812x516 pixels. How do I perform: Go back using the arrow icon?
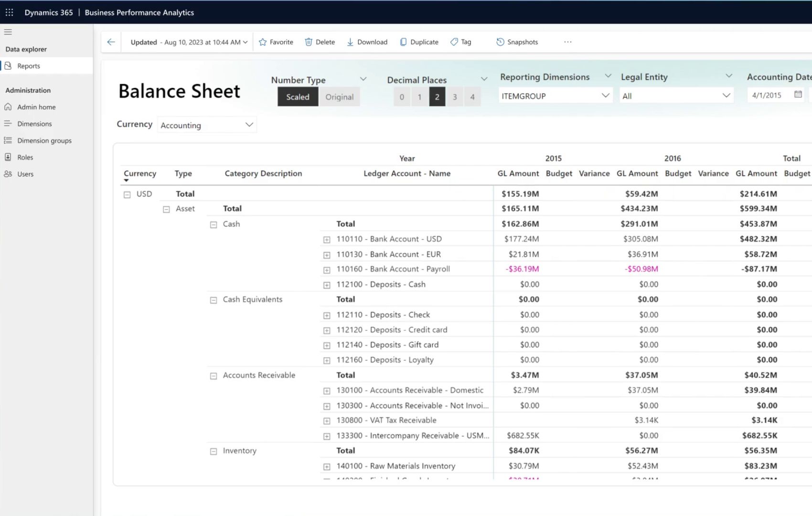[111, 42]
